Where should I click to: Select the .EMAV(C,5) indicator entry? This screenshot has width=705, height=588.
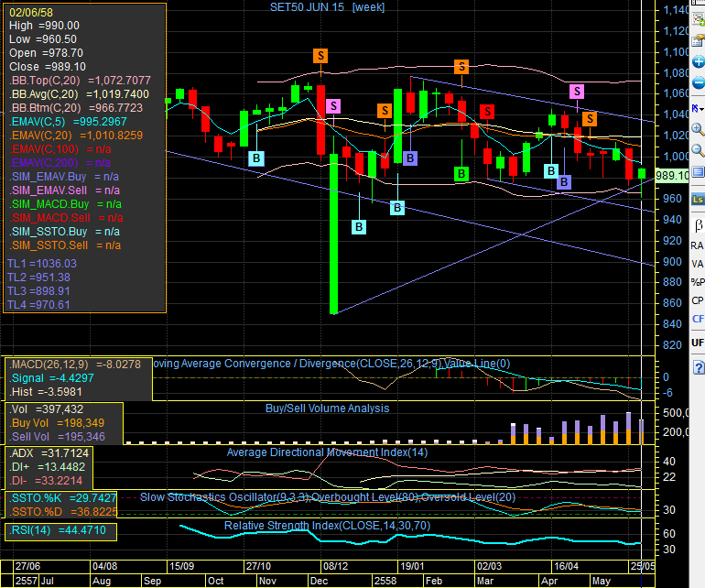click(68, 122)
